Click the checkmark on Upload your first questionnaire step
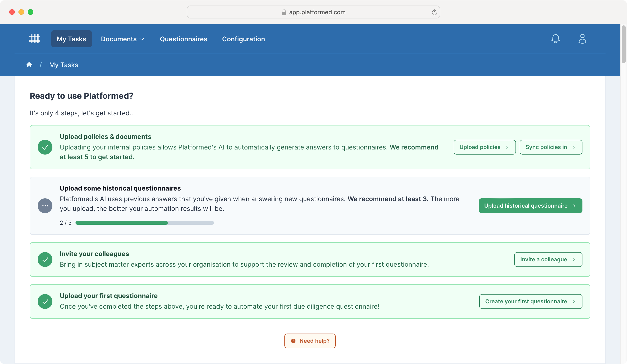Screen dimensions: 627x364 coord(45,301)
